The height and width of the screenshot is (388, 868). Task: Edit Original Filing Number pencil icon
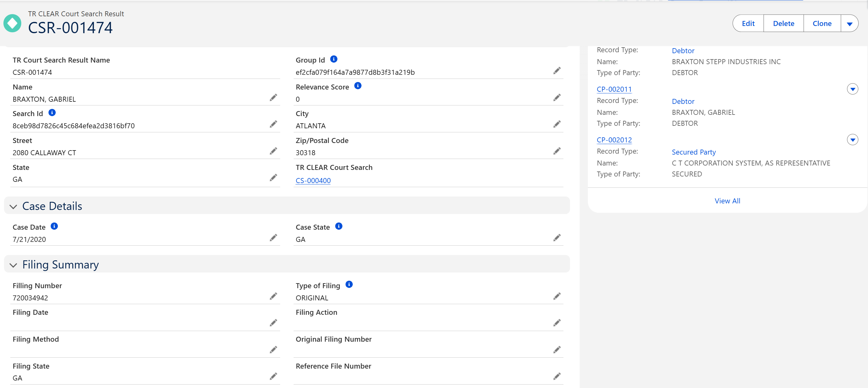tap(557, 350)
